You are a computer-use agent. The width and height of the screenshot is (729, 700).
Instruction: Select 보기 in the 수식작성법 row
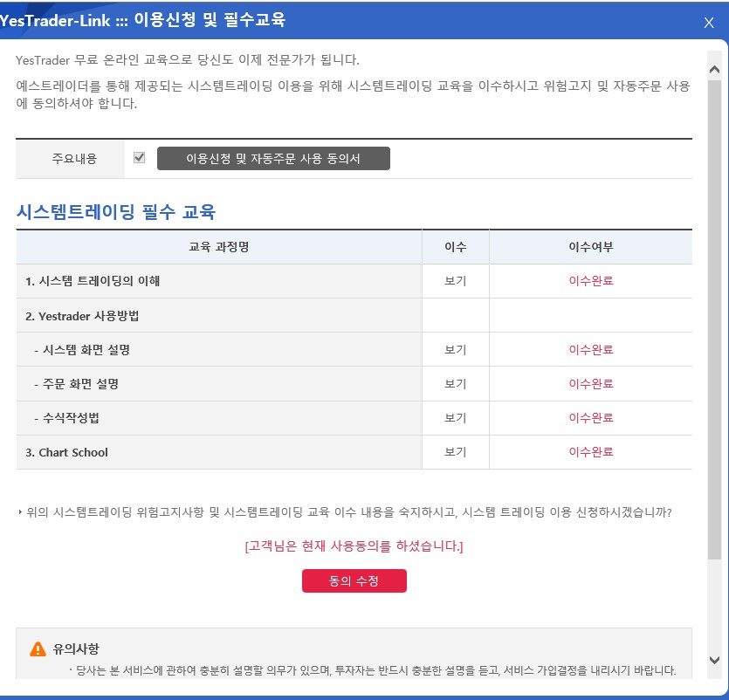pos(455,417)
